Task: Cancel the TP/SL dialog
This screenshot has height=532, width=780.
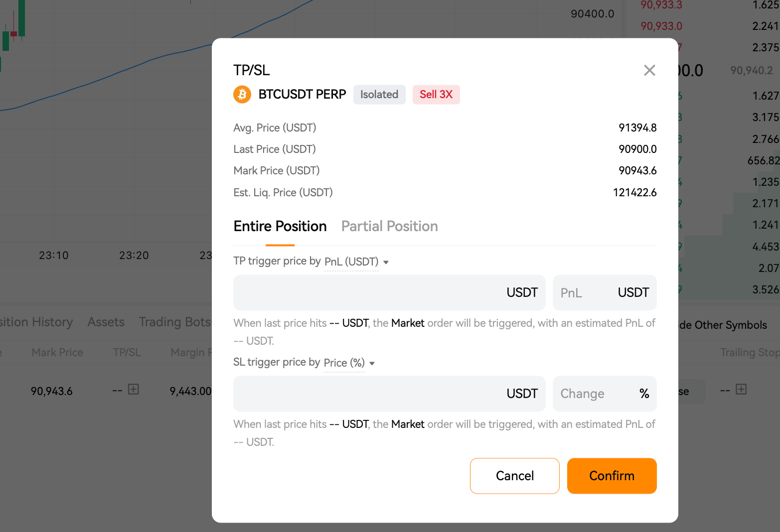Action: tap(515, 476)
